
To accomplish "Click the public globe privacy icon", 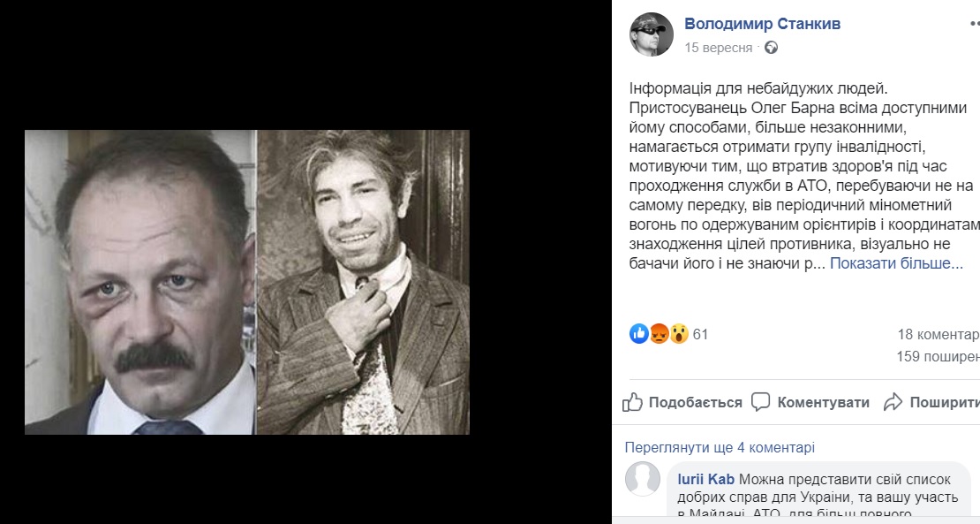I will 772,48.
